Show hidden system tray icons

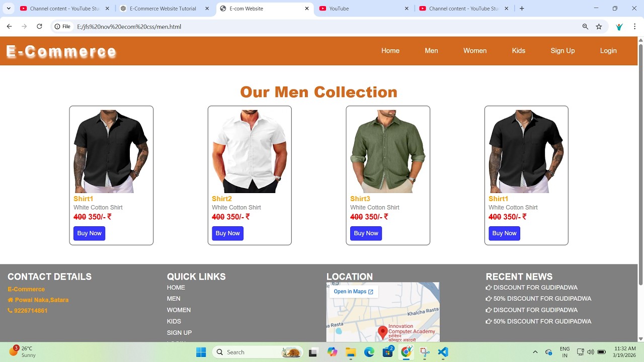[535, 352]
